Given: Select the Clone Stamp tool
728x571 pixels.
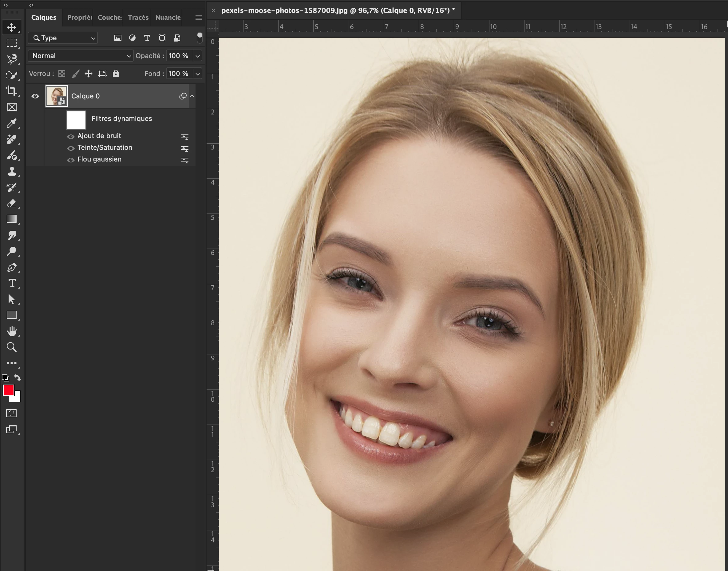Looking at the screenshot, I should tap(12, 171).
